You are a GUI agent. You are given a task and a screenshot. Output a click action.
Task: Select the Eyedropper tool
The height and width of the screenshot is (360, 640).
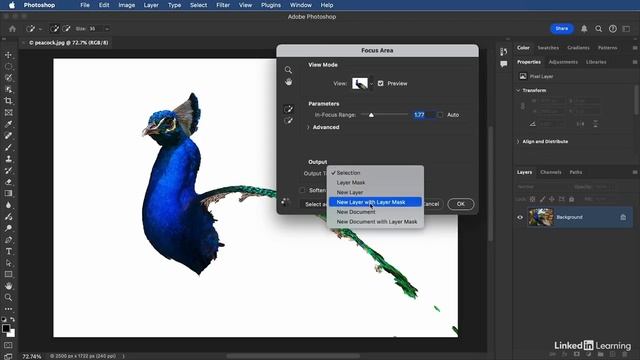[x=8, y=124]
